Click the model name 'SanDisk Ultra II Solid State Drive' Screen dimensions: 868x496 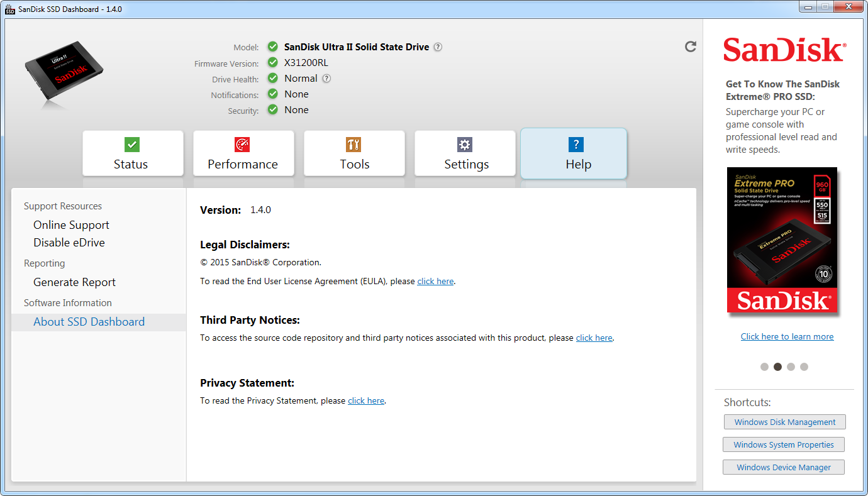pyautogui.click(x=357, y=47)
